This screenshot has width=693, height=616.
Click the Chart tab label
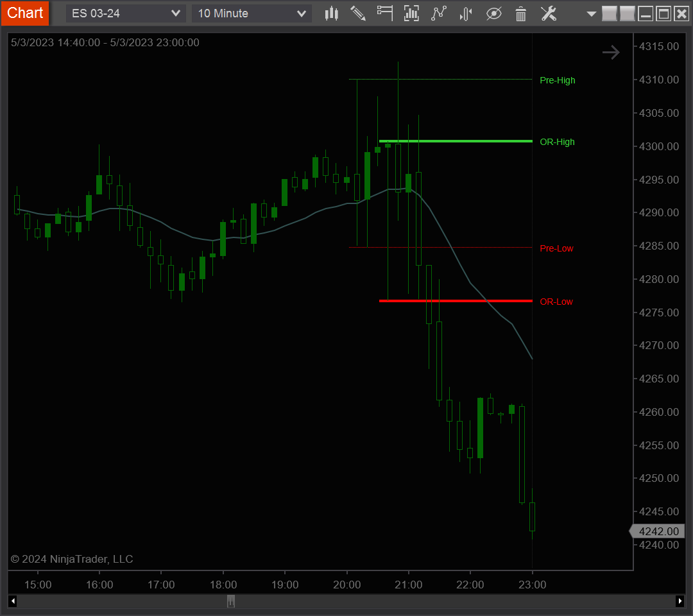[25, 13]
